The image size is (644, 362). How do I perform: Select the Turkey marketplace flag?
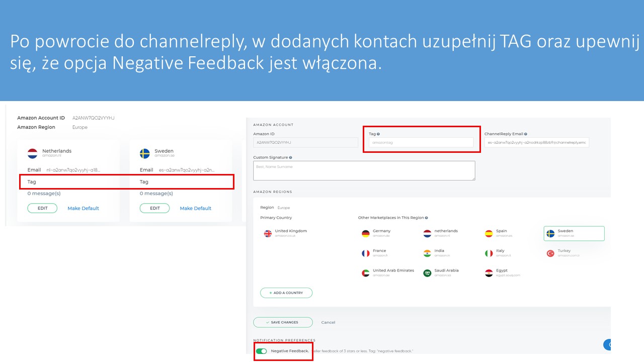550,253
